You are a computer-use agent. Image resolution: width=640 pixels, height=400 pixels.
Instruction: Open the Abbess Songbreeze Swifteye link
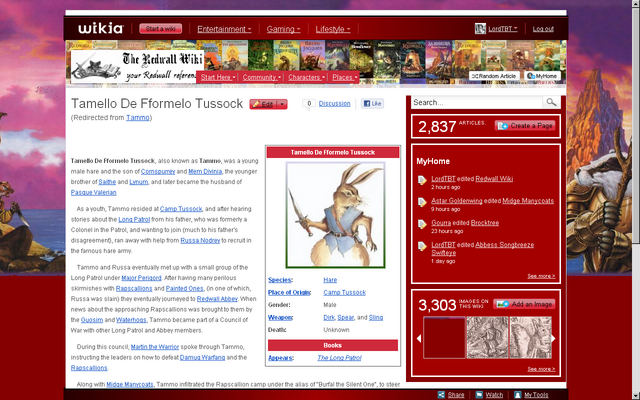483,249
